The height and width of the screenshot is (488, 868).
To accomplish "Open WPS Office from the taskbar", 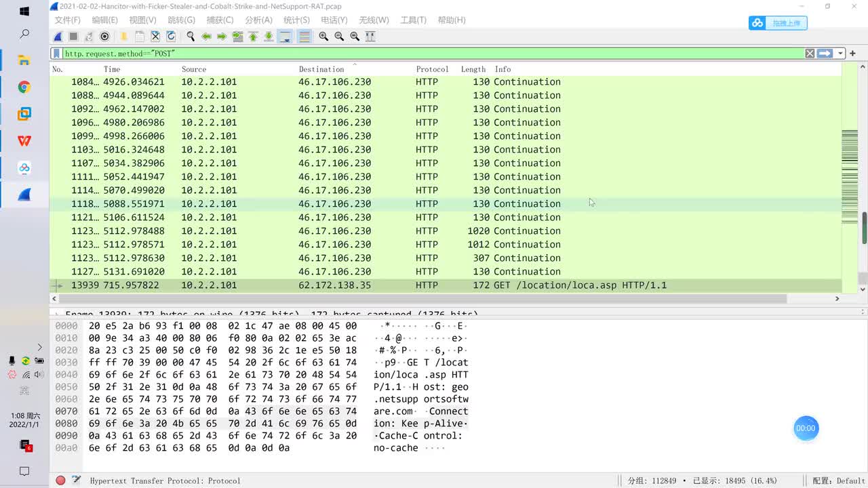I will tap(24, 140).
